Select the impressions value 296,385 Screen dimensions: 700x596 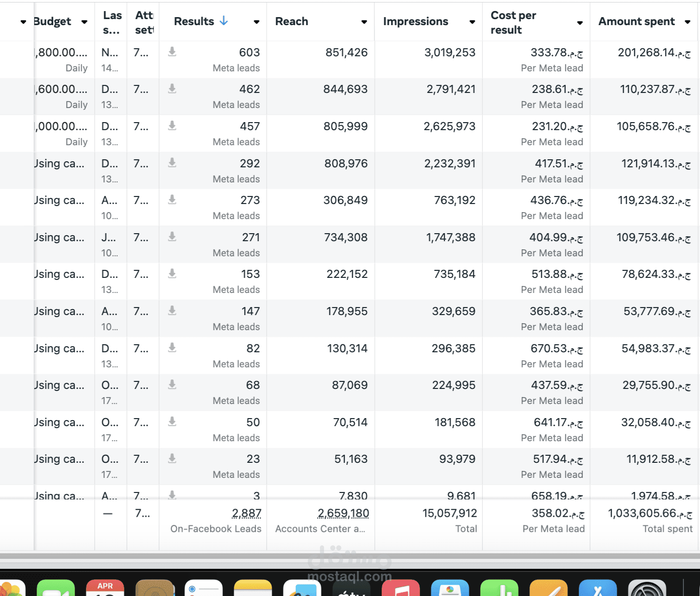454,348
